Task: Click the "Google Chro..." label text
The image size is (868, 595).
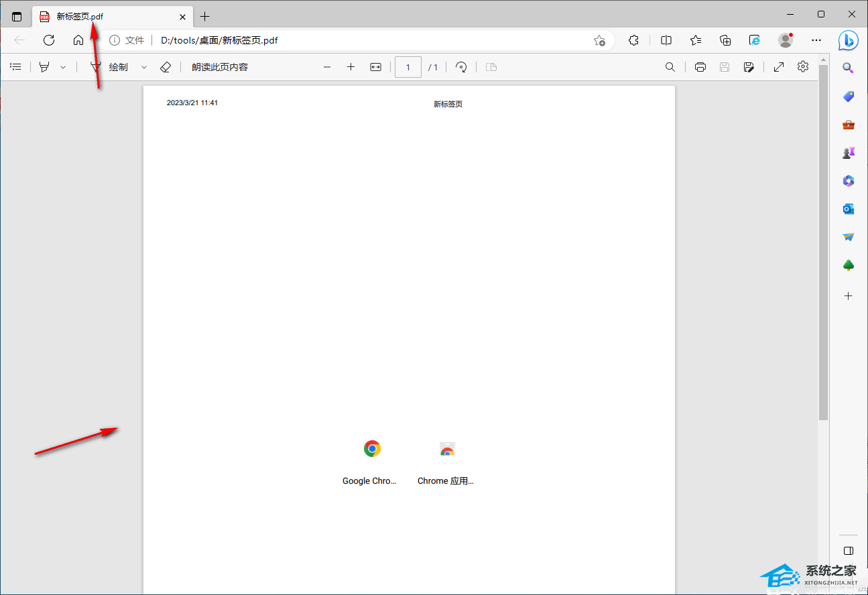Action: click(369, 481)
